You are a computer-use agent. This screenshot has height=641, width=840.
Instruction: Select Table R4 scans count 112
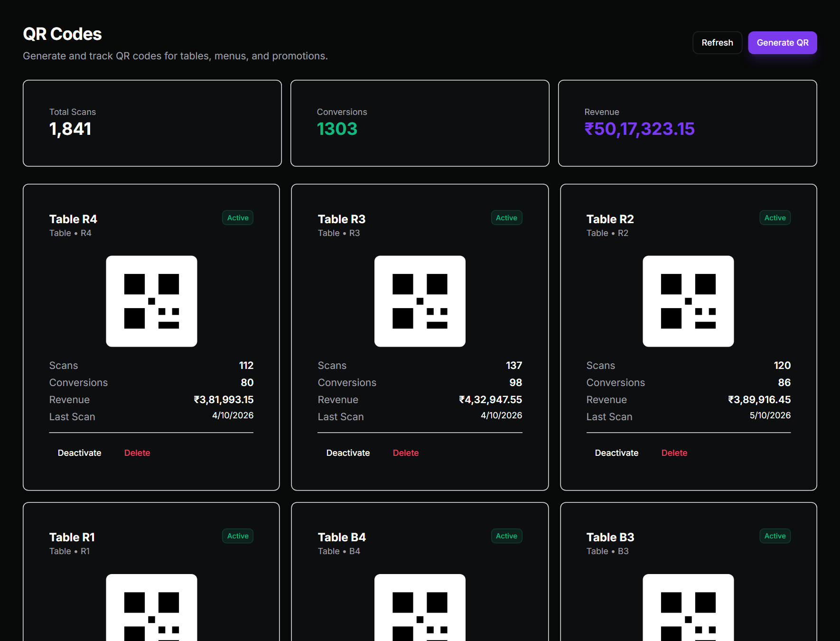click(x=246, y=366)
